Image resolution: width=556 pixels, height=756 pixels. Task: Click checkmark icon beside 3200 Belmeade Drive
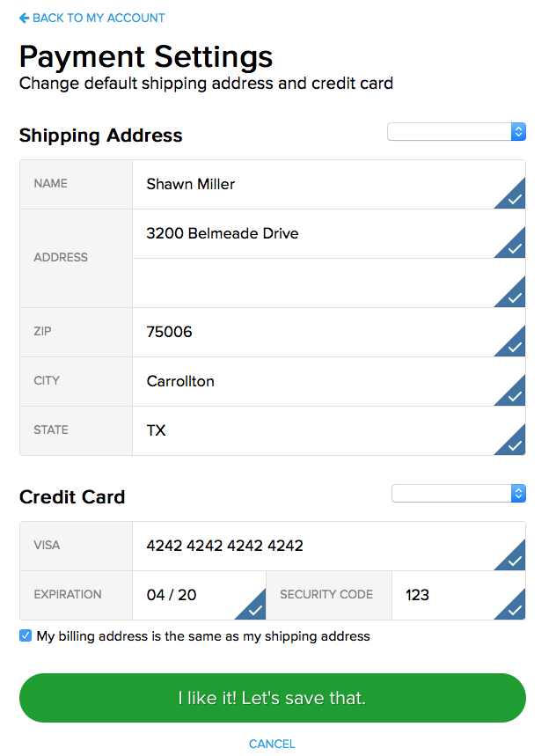(x=515, y=247)
